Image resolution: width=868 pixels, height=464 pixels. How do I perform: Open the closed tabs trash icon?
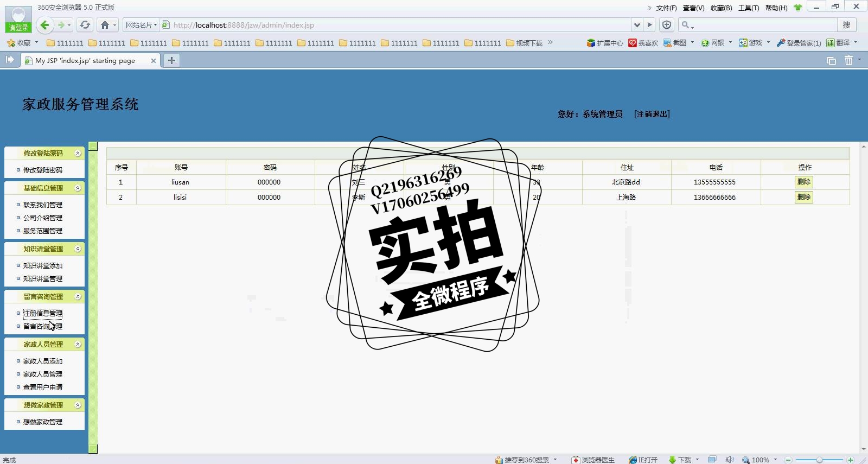tap(849, 61)
